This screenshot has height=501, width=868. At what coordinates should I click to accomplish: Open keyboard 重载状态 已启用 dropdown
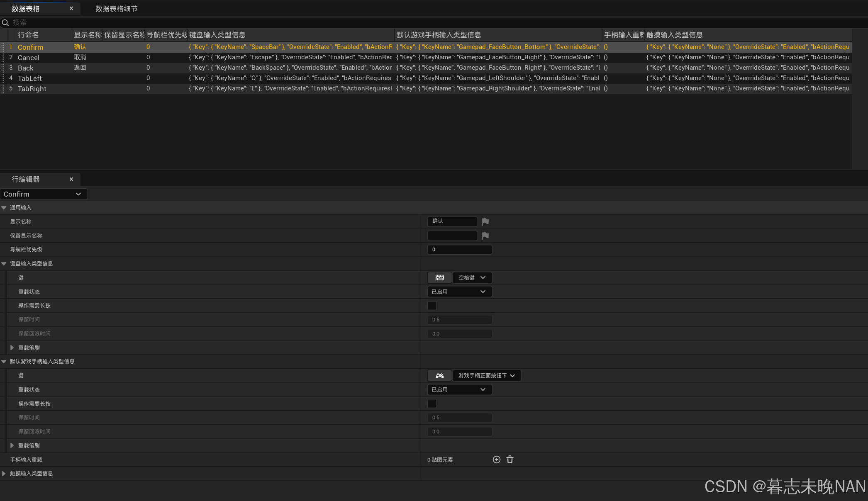coord(459,292)
